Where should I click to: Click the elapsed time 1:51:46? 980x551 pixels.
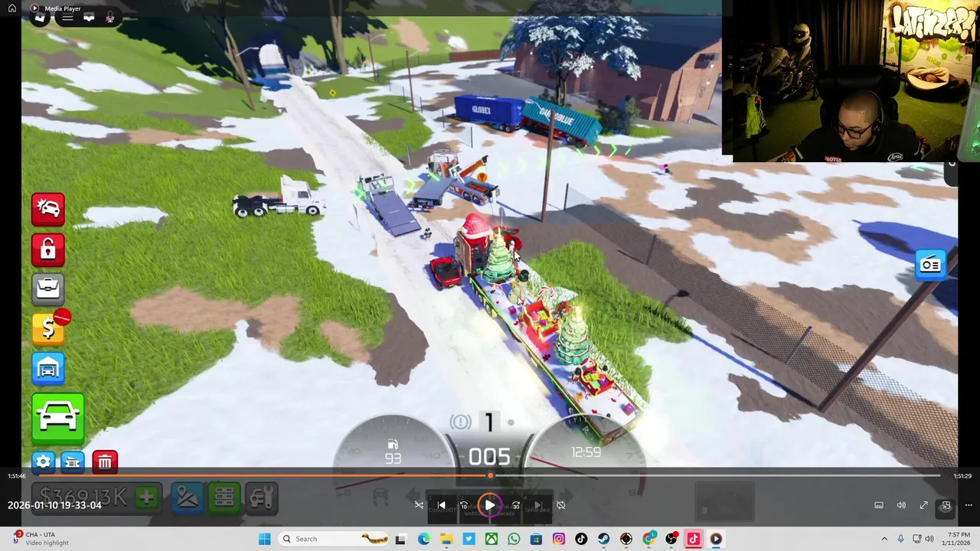coord(17,476)
